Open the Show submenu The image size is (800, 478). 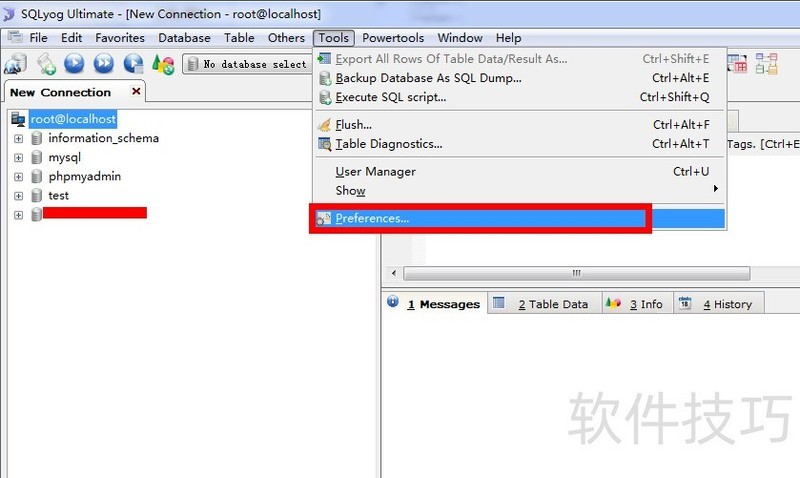pyautogui.click(x=520, y=190)
